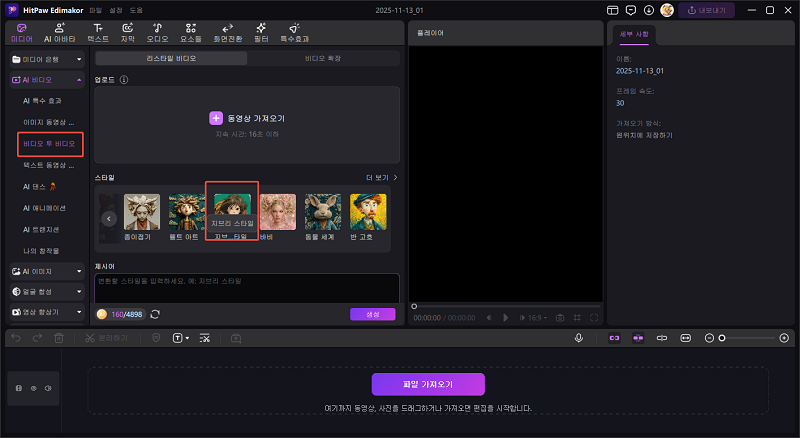Open the 파일 file menu
800x438 pixels.
(95, 10)
